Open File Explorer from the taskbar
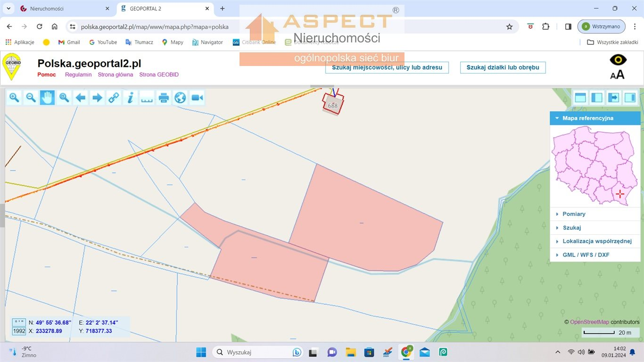Screen dimensions: 644x362 (350, 352)
